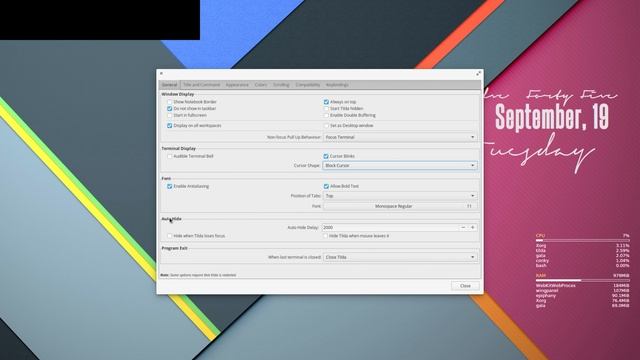Decrease Auto Hide Delay with minus button
640x360 pixels.
[x=463, y=227]
